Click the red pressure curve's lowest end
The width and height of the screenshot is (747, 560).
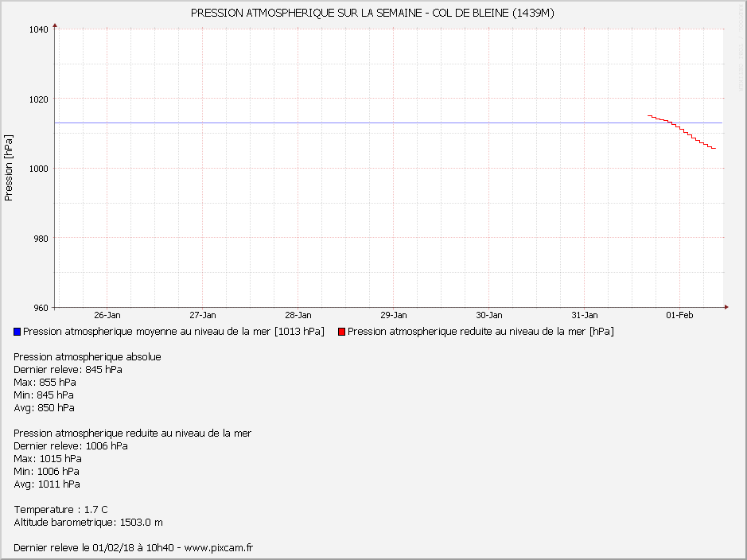pos(714,149)
